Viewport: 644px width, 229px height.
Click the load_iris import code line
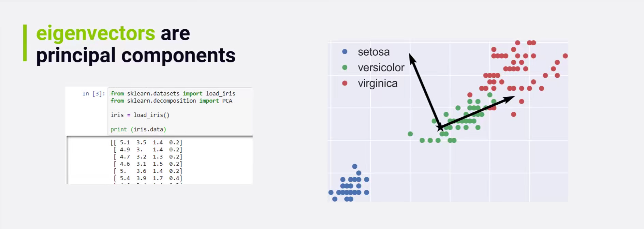(x=173, y=93)
